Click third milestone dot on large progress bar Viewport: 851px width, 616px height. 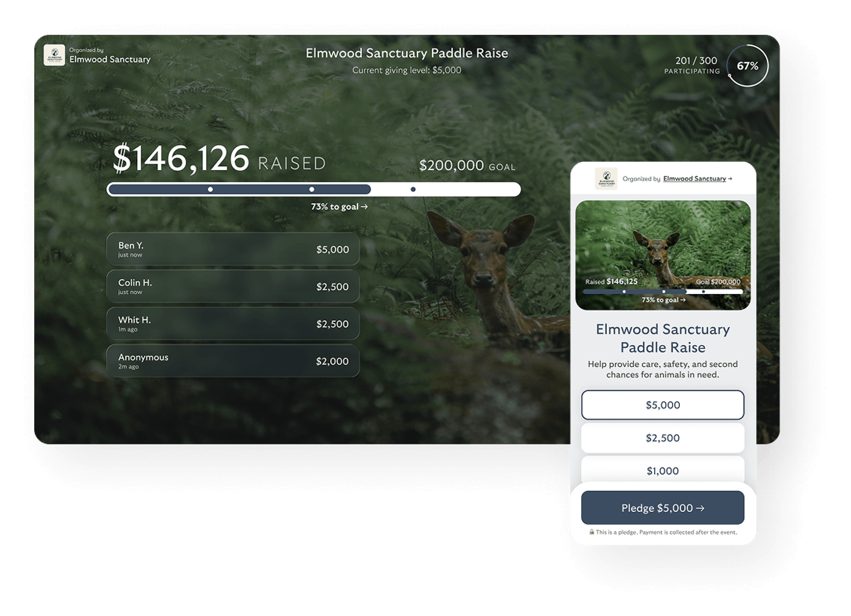(413, 189)
